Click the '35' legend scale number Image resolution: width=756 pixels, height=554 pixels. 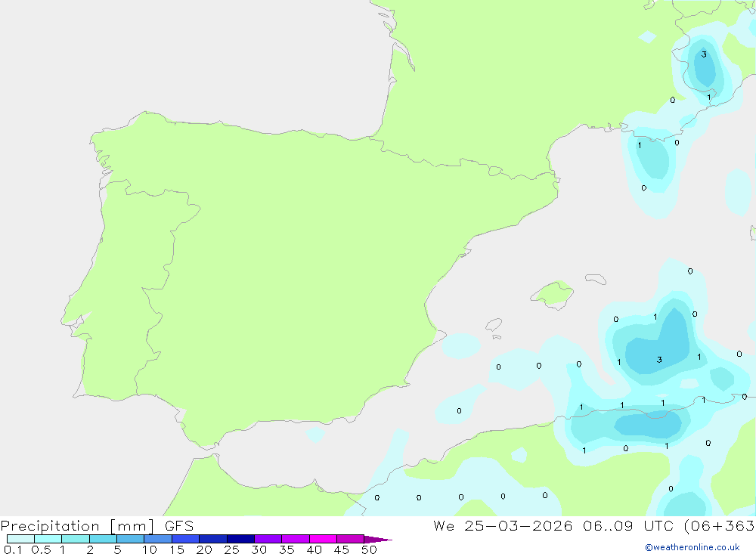pyautogui.click(x=287, y=549)
